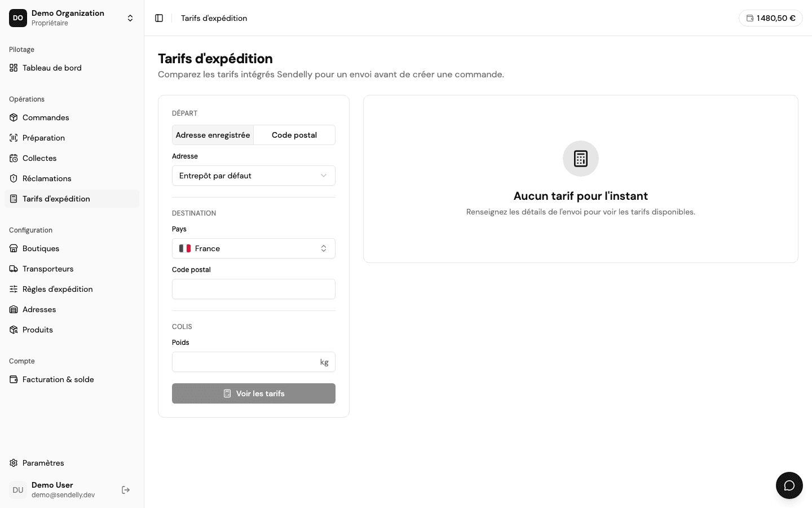This screenshot has width=812, height=508.
Task: Click the Paramètres gear icon
Action: (14, 463)
